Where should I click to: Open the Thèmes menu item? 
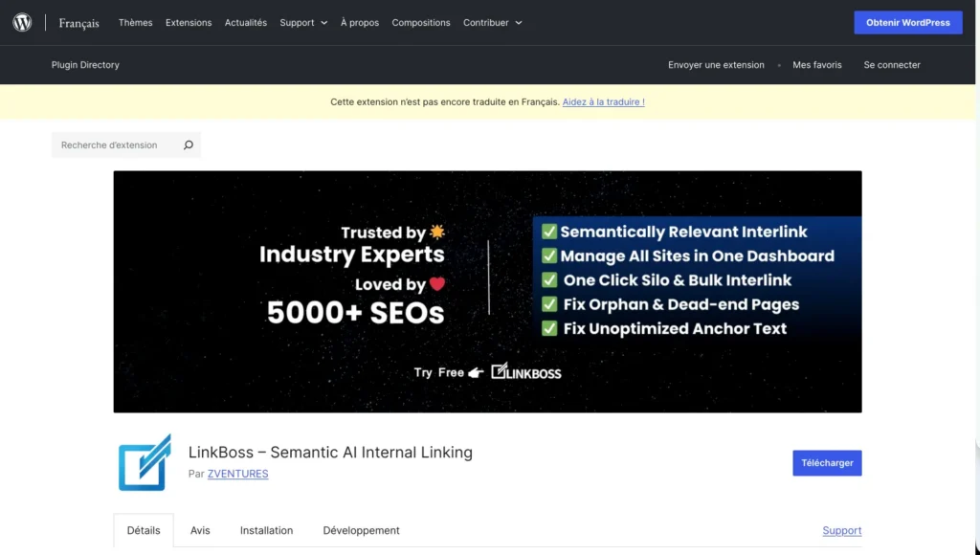point(136,23)
